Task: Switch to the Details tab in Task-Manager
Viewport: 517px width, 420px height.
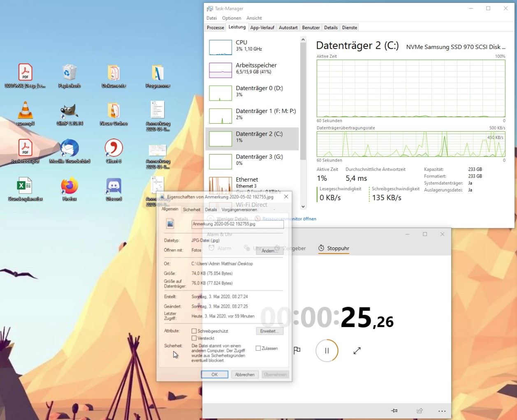Action: (x=331, y=28)
